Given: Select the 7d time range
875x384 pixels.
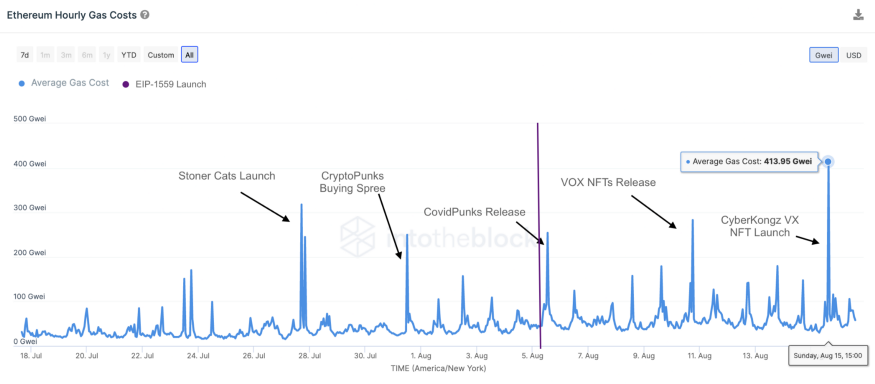Looking at the screenshot, I should [x=25, y=55].
